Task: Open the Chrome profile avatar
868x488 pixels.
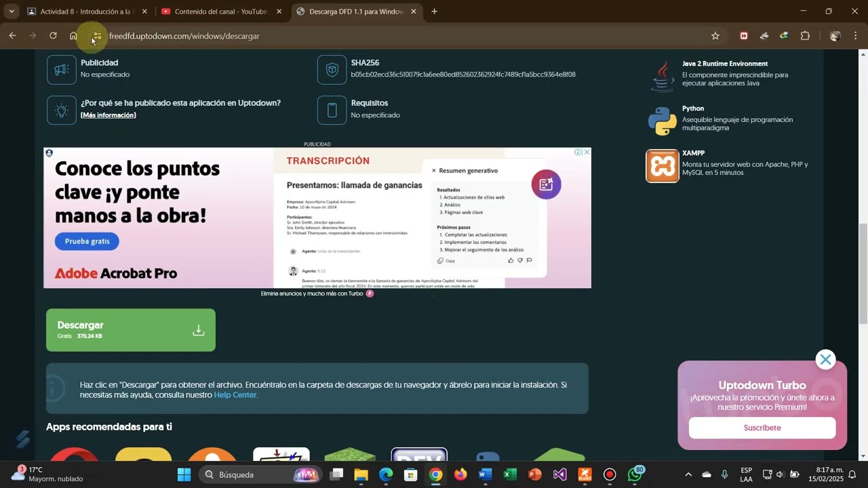Action: point(835,36)
